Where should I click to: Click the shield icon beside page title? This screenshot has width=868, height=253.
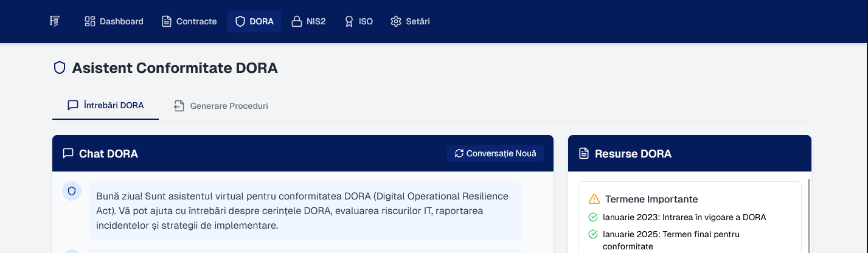pos(59,68)
